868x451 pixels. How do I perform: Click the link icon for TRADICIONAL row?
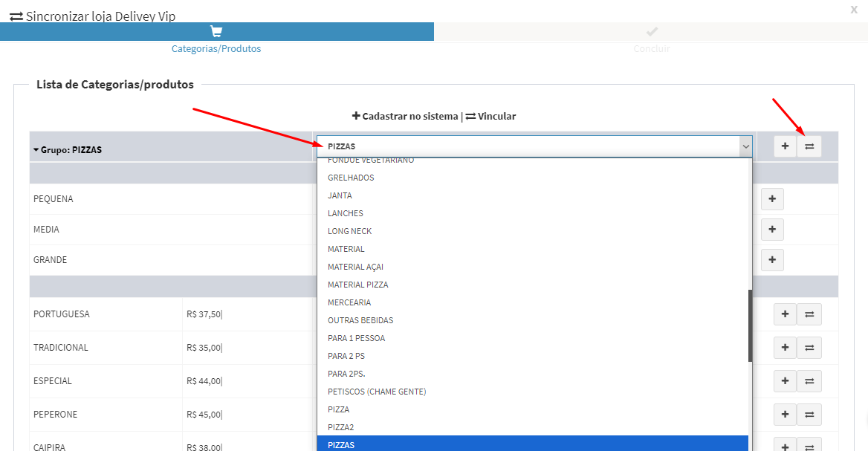click(x=809, y=348)
